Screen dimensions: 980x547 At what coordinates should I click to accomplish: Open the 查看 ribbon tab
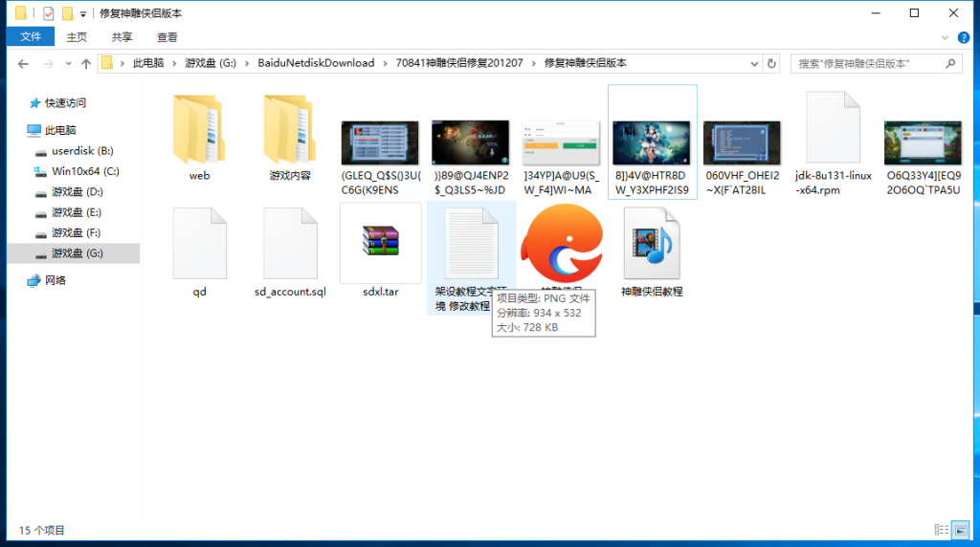[x=167, y=37]
